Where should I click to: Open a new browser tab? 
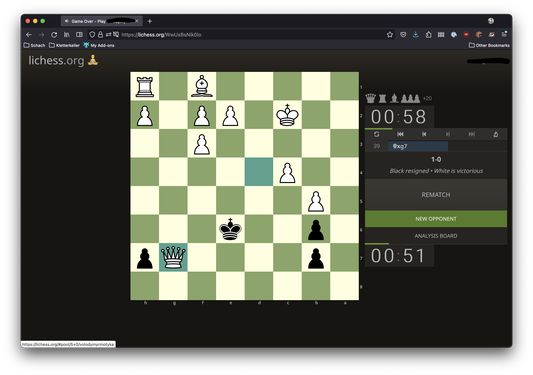pyautogui.click(x=150, y=21)
